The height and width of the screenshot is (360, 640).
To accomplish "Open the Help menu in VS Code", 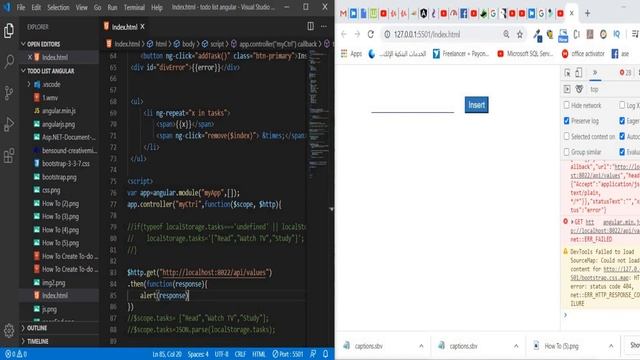I will [x=157, y=7].
